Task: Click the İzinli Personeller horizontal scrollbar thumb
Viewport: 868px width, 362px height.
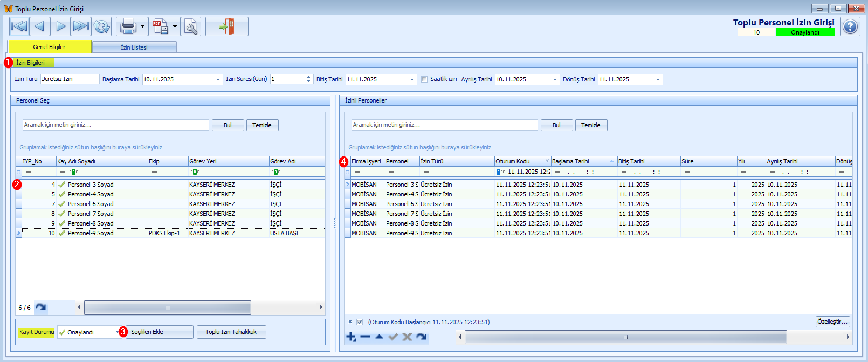Action: pos(625,337)
